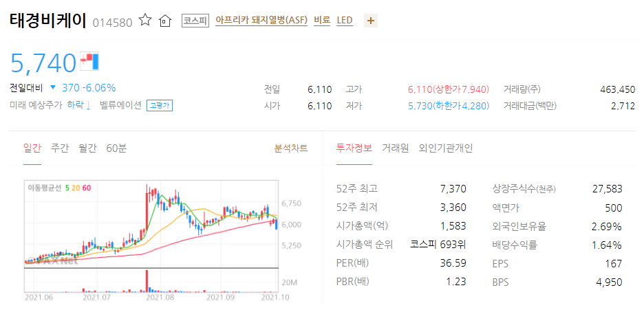Click the 5-day moving average legend
Viewport: 644px width, 312px height.
pyautogui.click(x=67, y=188)
